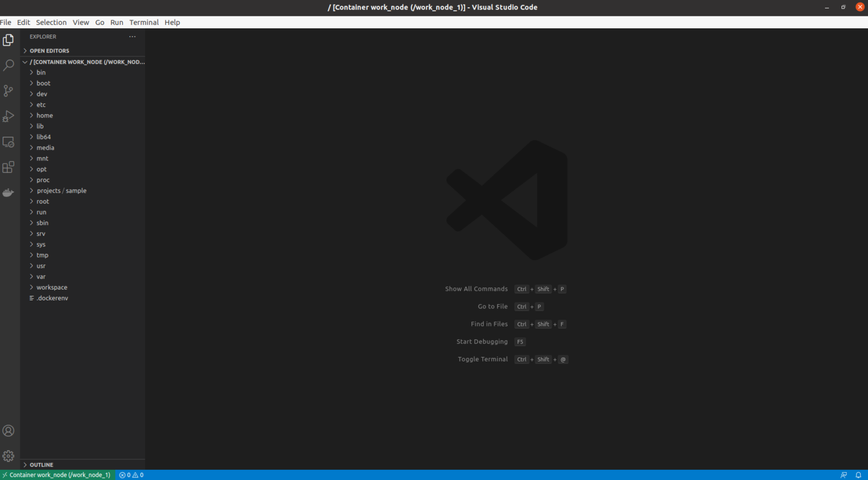
Task: Select the .dockerenv file
Action: [x=52, y=298]
